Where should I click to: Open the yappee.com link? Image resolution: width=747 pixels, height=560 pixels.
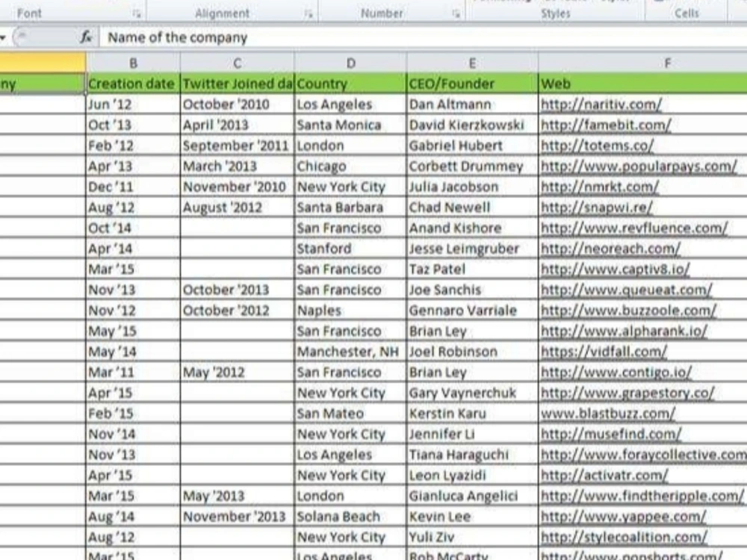tap(624, 517)
